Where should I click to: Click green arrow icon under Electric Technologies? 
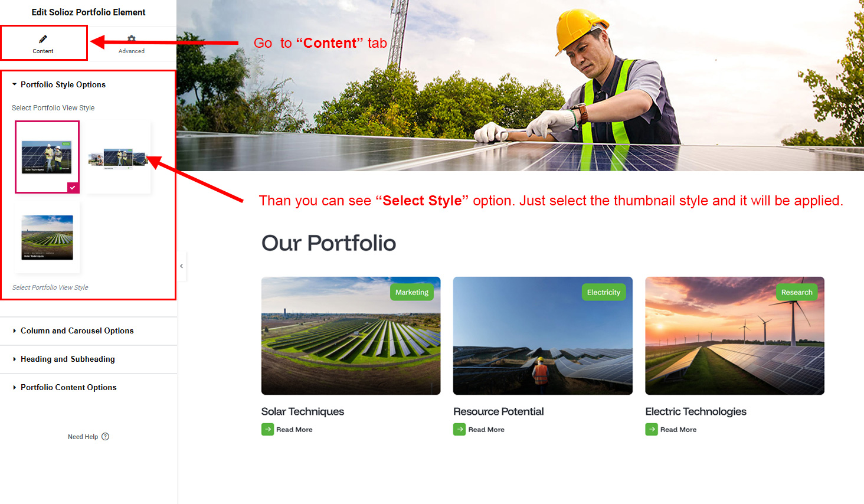[652, 430]
